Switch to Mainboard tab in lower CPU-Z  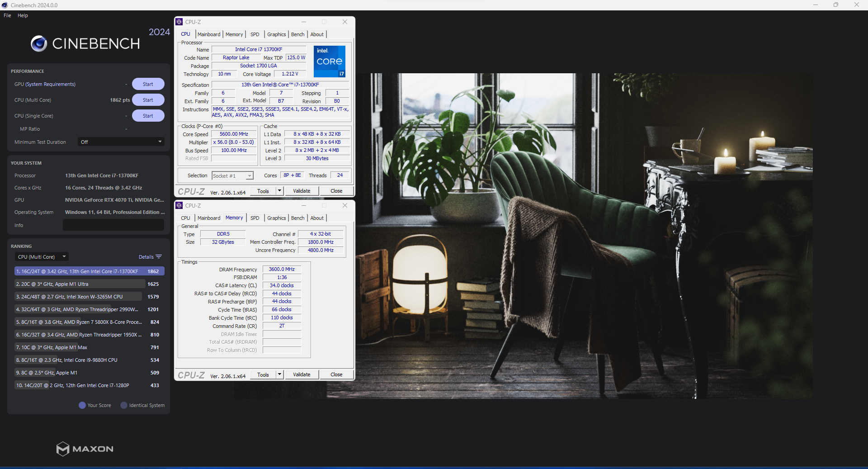(x=209, y=218)
